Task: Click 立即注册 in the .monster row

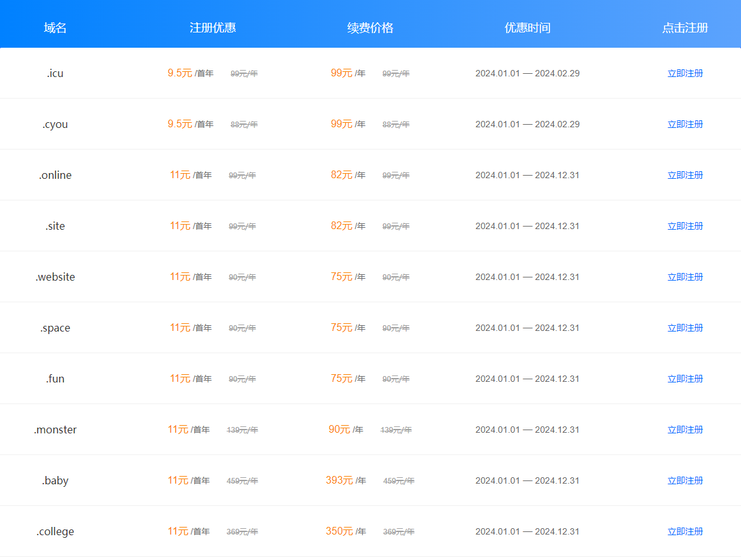Action: [685, 430]
